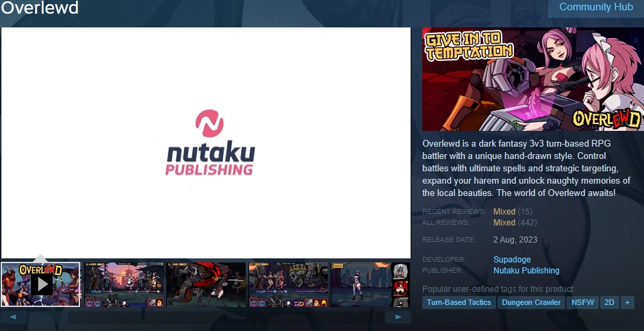Image resolution: width=644 pixels, height=331 pixels.
Task: Select the 2D tag
Action: coord(609,302)
